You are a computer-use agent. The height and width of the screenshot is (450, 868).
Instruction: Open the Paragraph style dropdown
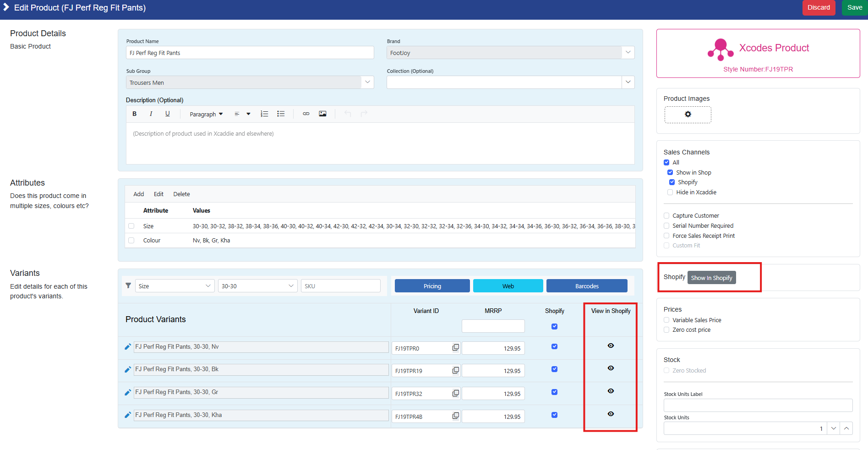(206, 114)
